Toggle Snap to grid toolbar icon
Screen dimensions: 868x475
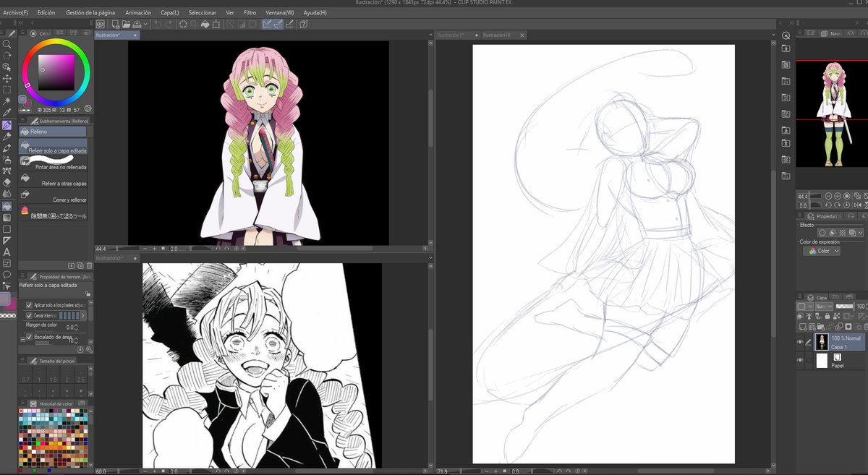click(290, 24)
